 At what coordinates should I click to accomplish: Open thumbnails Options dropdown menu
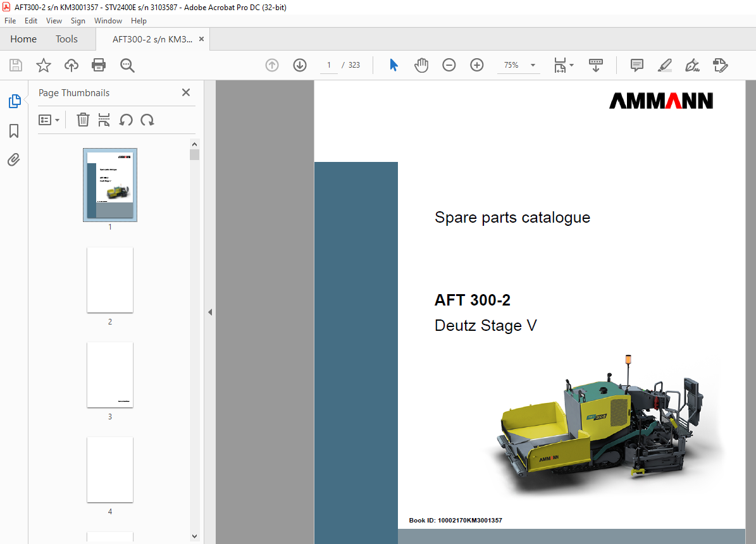coord(49,120)
